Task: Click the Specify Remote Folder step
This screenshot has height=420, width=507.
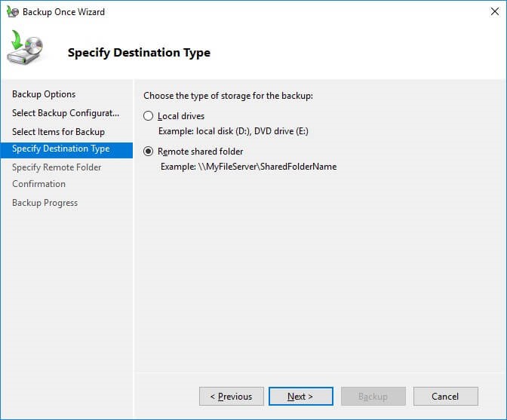Action: pos(57,167)
